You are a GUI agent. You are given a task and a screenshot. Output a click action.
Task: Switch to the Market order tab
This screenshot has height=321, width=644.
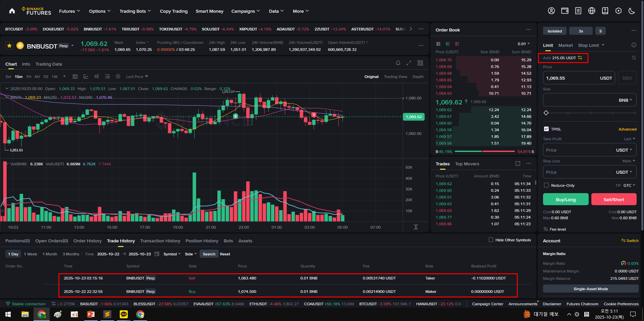[565, 45]
